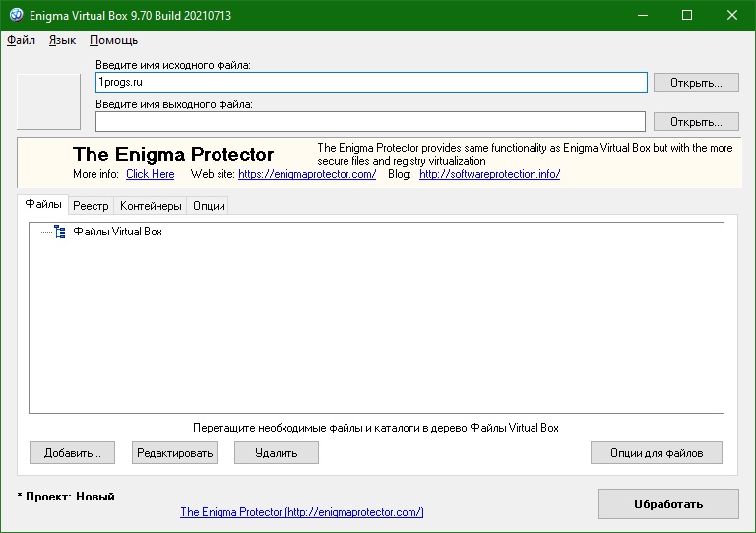Click the Файлы Virtual Box tree icon
Viewport: 756px width, 533px height.
[60, 232]
